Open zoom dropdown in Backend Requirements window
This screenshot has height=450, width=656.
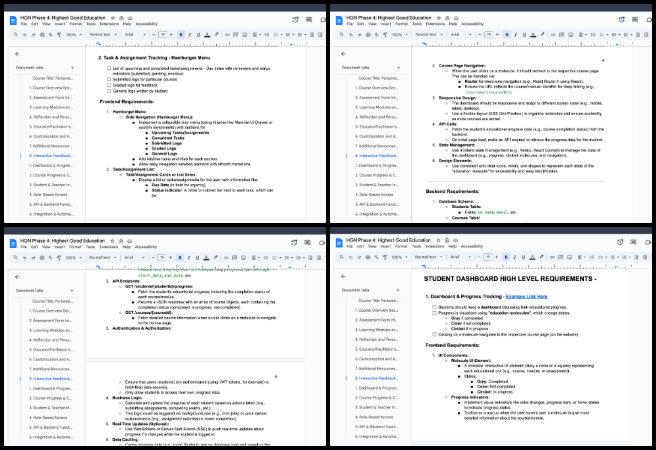click(400, 34)
